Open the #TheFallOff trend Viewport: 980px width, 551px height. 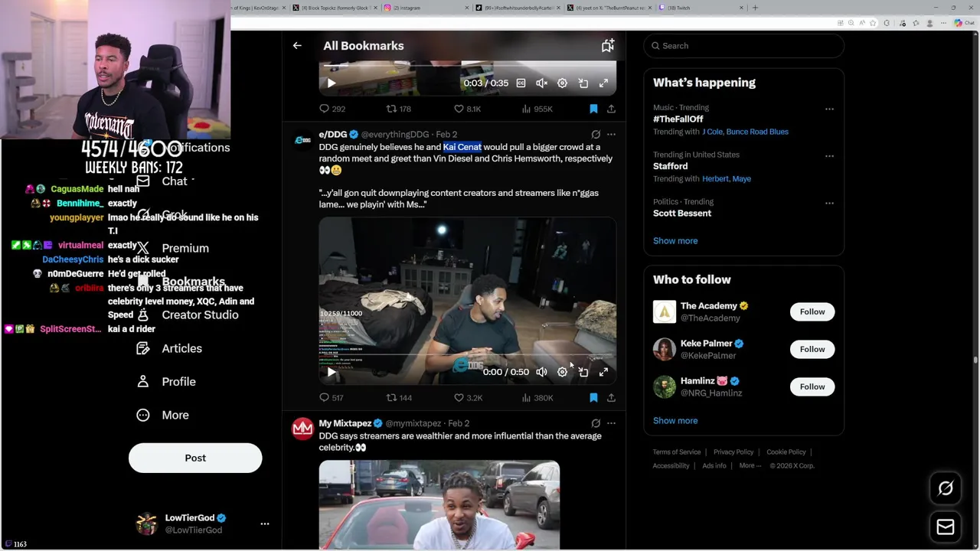pyautogui.click(x=678, y=119)
